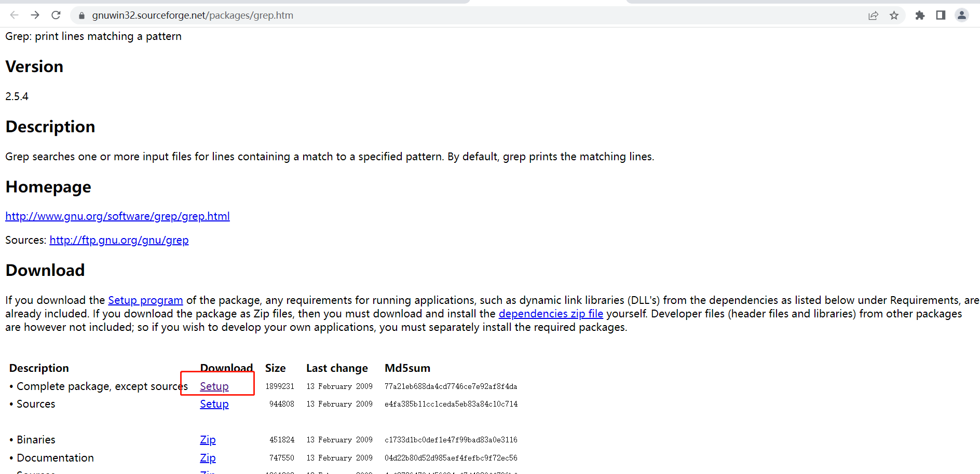This screenshot has height=474, width=980.
Task: Click md5sum 04d22b80d52d985aef4fefbc9f72ec56
Action: coord(451,458)
